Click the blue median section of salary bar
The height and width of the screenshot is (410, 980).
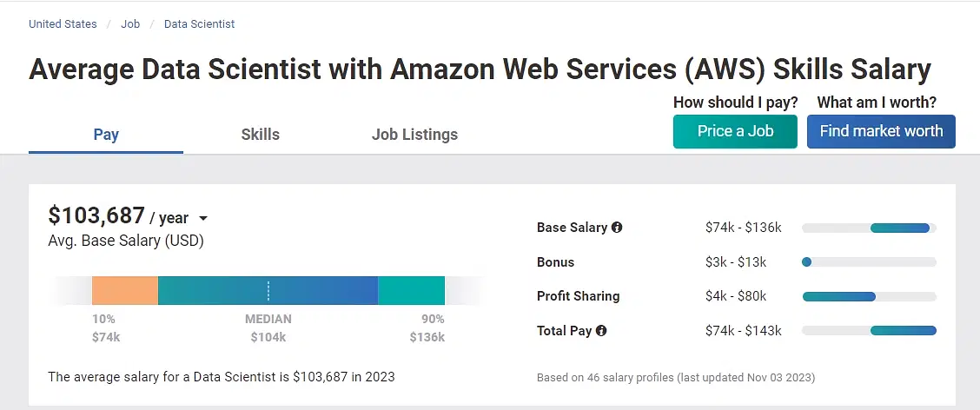click(268, 291)
